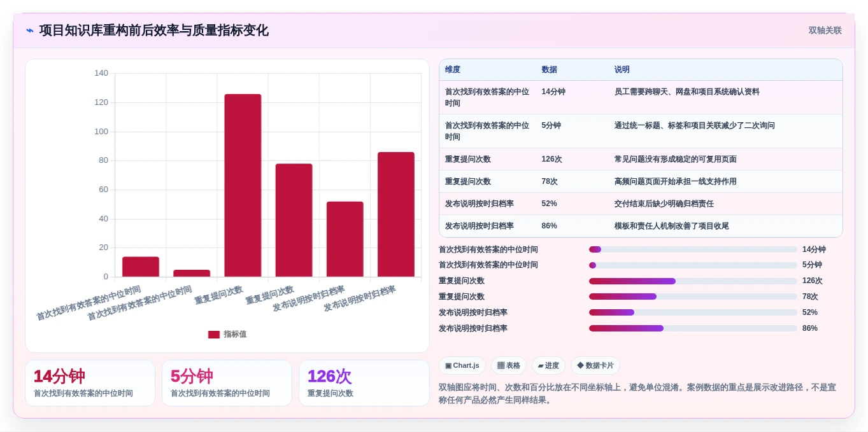Click the lightning icon beside the page title

30,31
